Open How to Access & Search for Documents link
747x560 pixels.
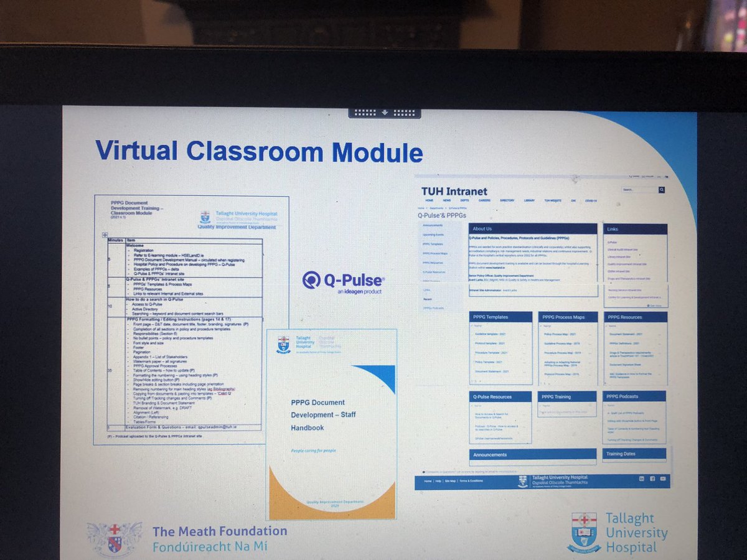point(491,416)
